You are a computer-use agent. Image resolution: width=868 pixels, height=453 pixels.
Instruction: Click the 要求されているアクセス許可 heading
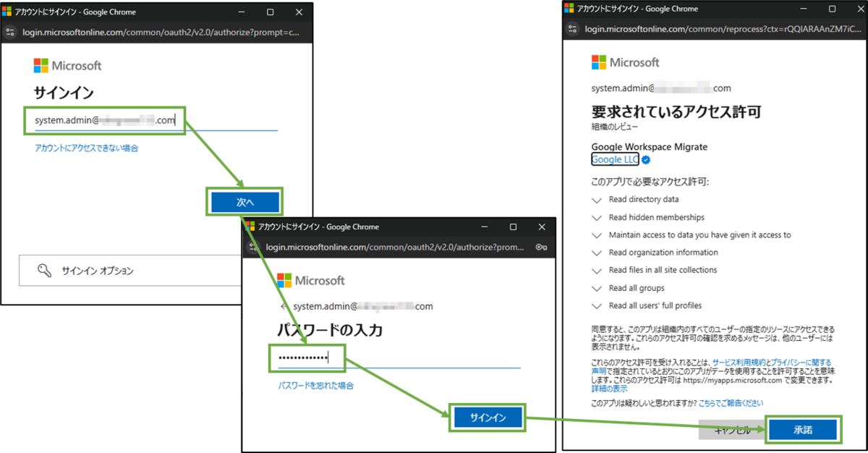(x=676, y=111)
